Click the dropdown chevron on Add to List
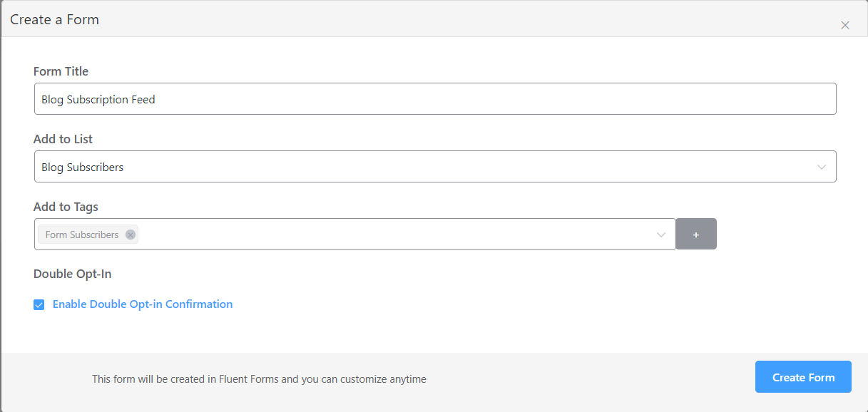This screenshot has height=412, width=868. (822, 166)
